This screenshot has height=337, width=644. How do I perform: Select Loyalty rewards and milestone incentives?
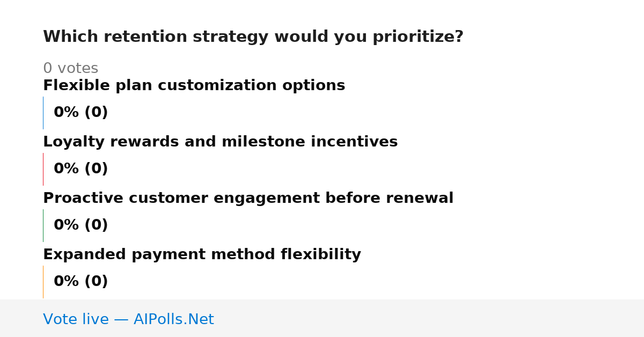[x=220, y=142]
